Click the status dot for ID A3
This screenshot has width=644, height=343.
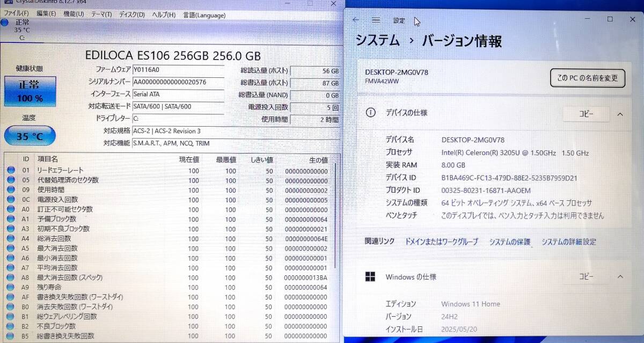coord(11,229)
